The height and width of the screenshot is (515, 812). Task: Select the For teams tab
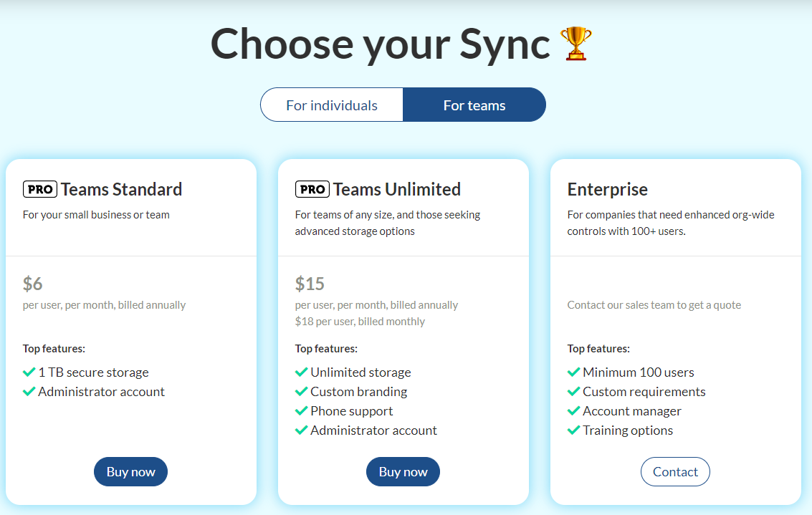pos(474,105)
